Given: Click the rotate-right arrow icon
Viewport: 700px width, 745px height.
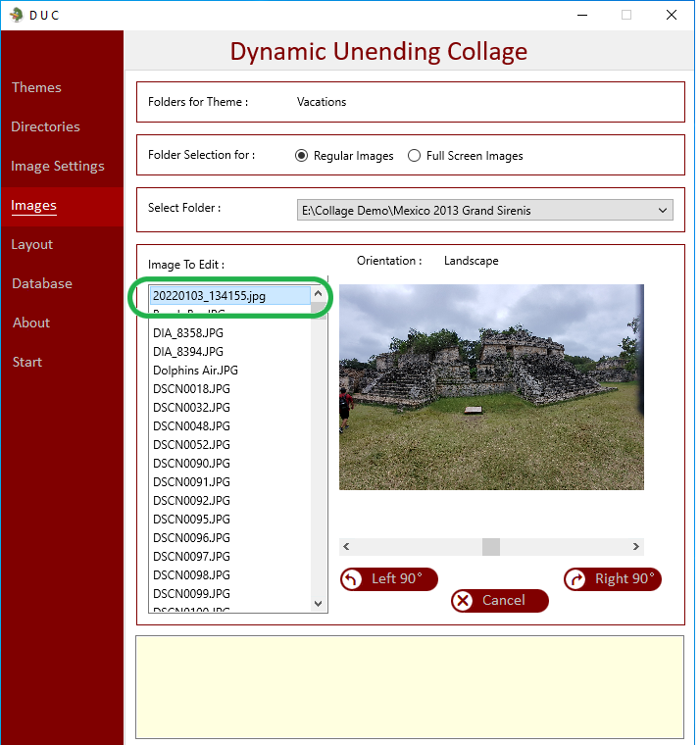Looking at the screenshot, I should (x=575, y=579).
